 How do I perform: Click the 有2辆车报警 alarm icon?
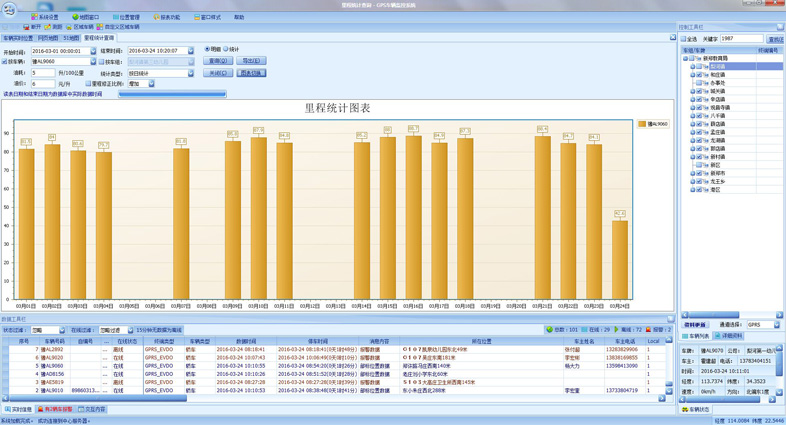pyautogui.click(x=40, y=409)
